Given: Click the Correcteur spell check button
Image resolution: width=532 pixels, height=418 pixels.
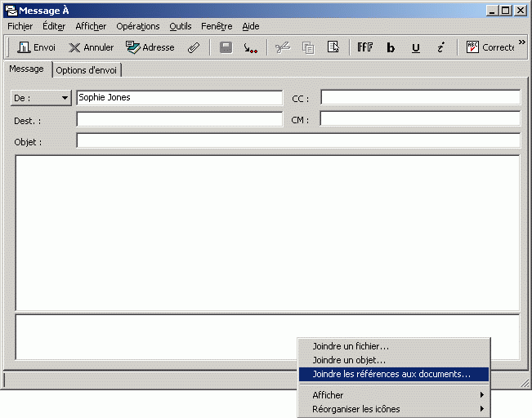Looking at the screenshot, I should point(490,47).
